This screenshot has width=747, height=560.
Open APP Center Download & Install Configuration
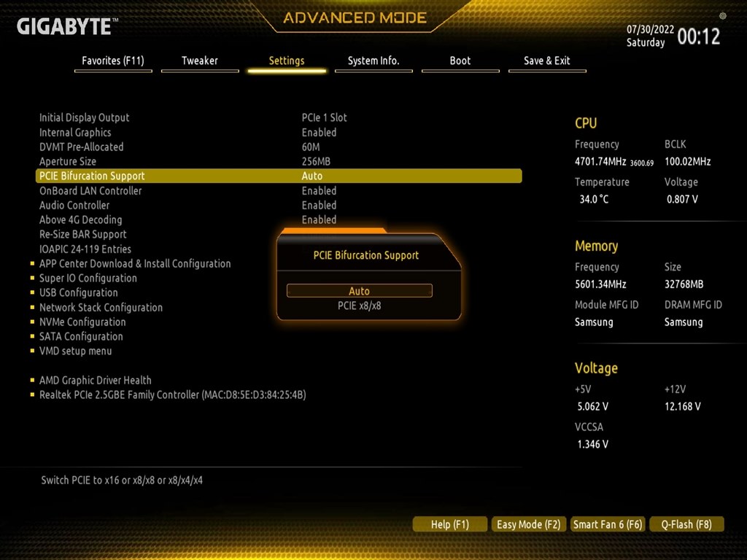135,263
